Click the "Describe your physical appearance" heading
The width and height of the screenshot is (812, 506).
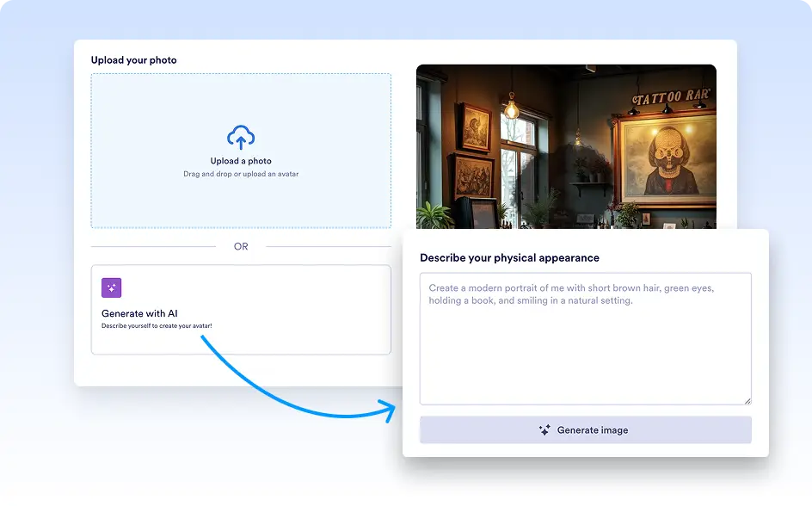[x=509, y=257]
